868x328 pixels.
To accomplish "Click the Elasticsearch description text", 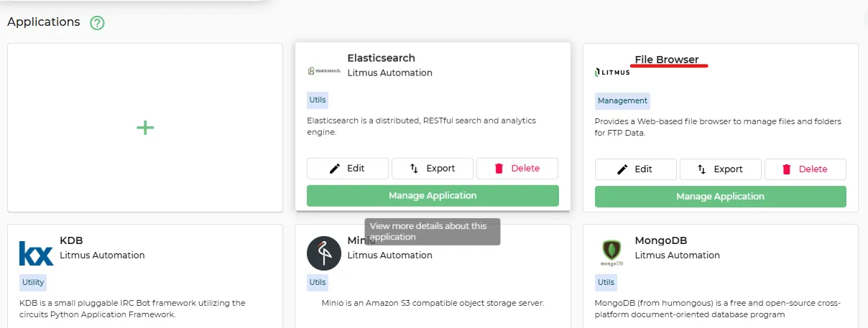I will 422,126.
